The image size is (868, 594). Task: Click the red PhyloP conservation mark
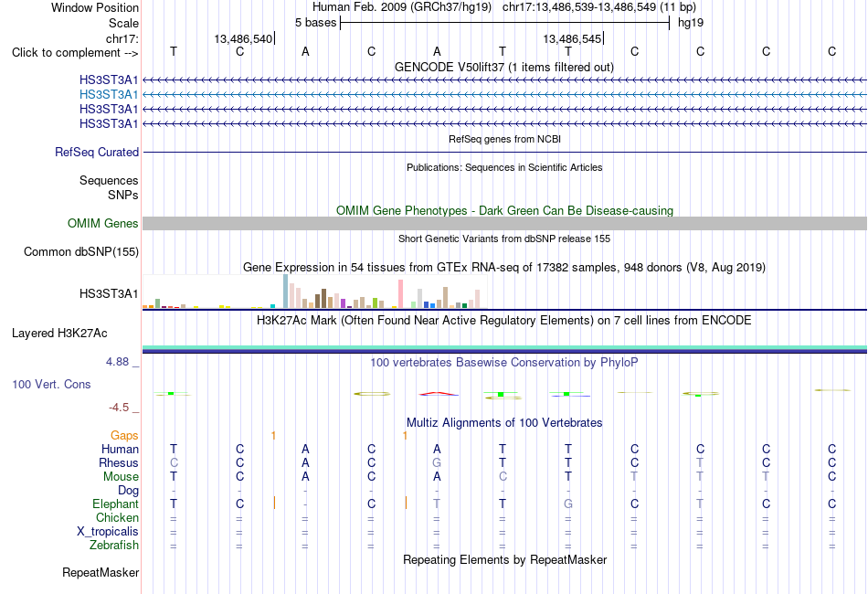coord(439,394)
